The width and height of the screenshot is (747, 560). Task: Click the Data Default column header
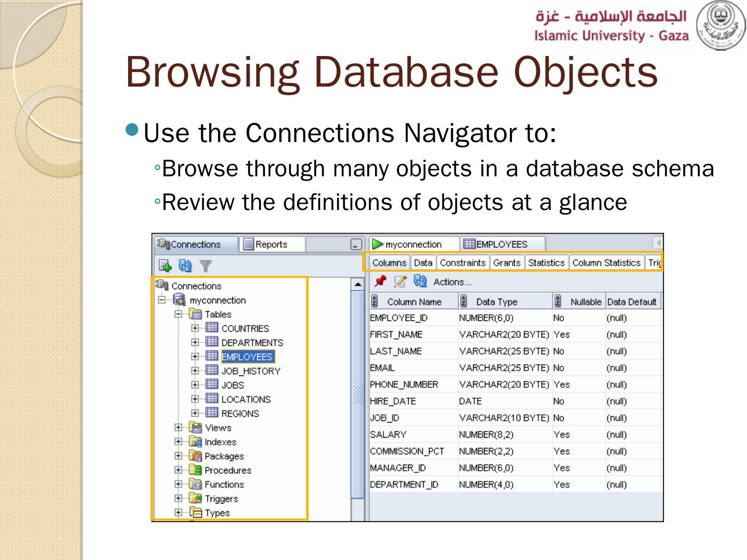pos(632,302)
